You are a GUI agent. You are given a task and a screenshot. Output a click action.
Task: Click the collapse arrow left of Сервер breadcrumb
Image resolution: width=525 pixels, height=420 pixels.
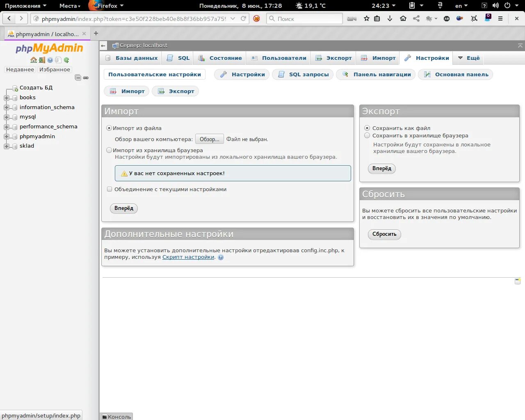(104, 46)
